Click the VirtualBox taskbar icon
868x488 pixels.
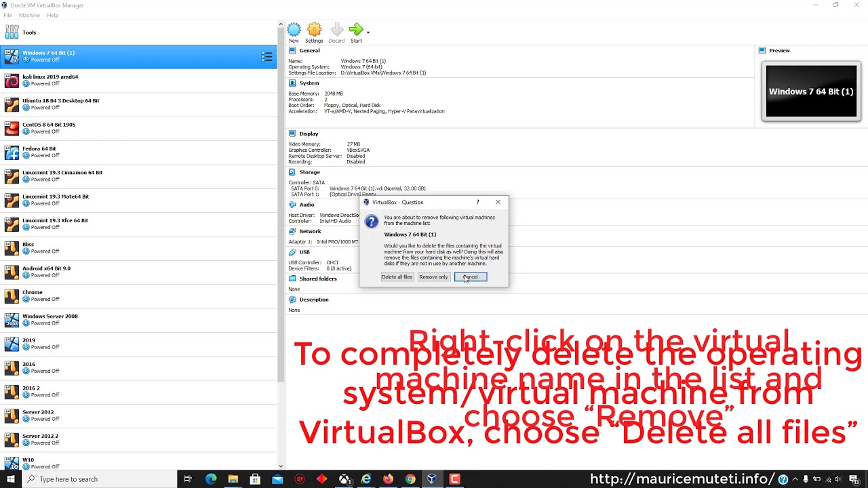click(432, 479)
